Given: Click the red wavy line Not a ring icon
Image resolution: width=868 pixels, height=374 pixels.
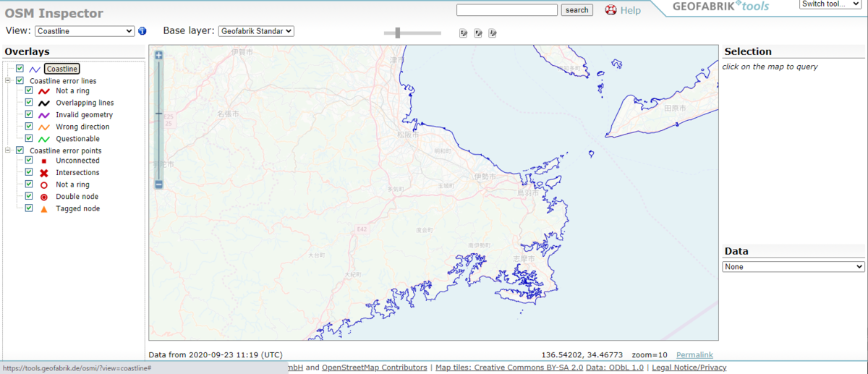Looking at the screenshot, I should 44,91.
